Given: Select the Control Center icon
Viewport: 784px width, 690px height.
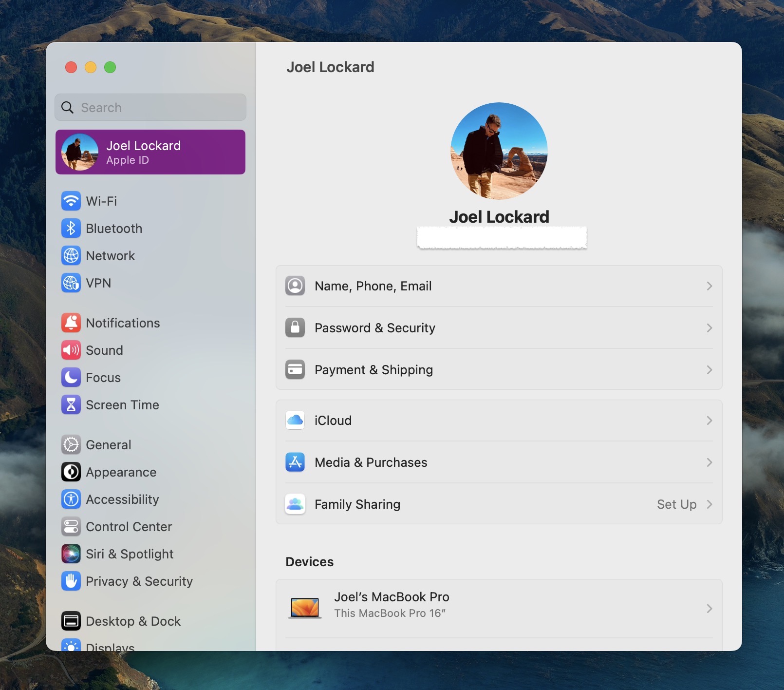Looking at the screenshot, I should pyautogui.click(x=71, y=526).
